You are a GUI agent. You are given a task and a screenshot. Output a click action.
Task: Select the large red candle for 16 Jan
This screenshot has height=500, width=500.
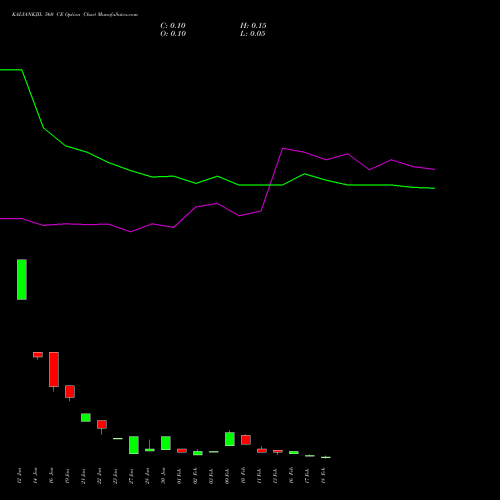[54, 369]
